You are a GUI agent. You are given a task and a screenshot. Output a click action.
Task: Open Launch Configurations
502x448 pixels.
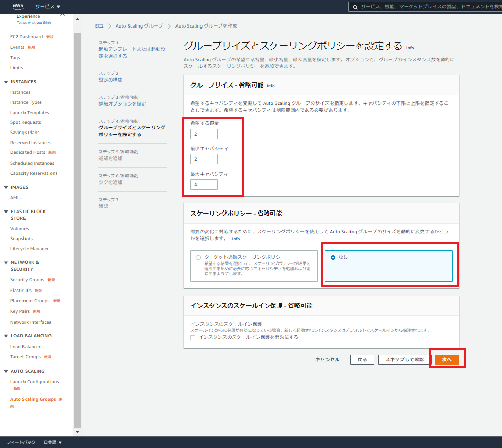34,382
